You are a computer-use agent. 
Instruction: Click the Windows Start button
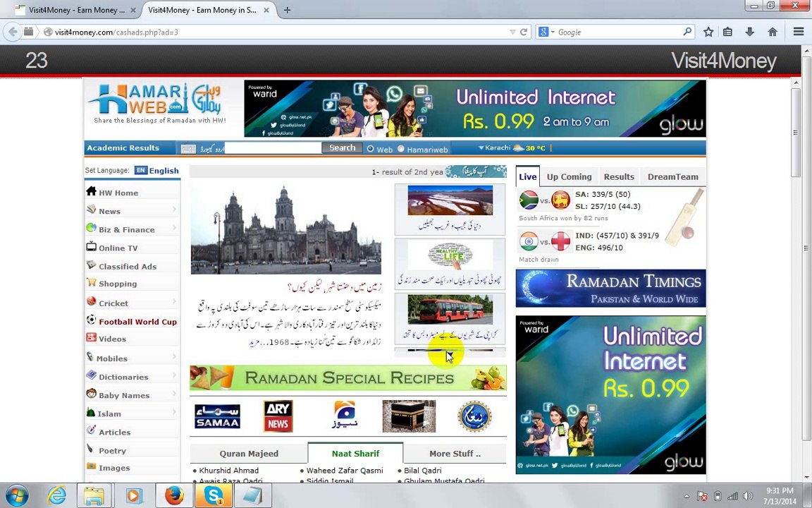[x=17, y=496]
